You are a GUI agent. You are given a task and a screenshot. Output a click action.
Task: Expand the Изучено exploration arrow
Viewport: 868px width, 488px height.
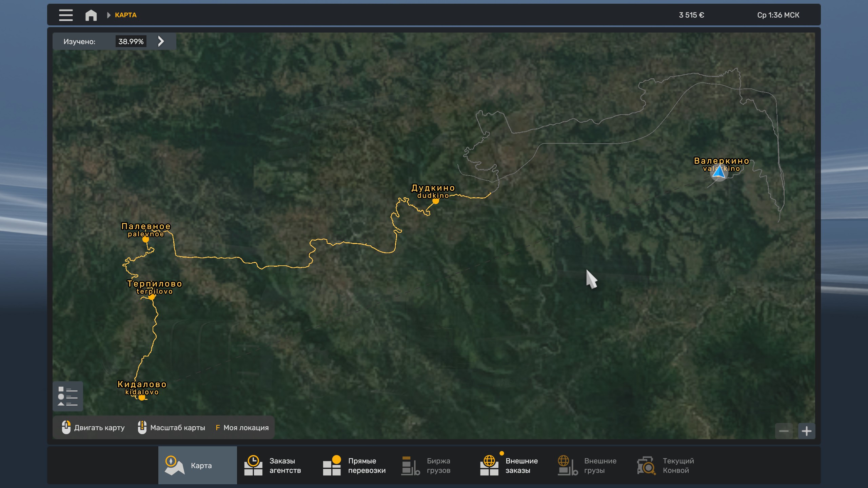click(161, 41)
